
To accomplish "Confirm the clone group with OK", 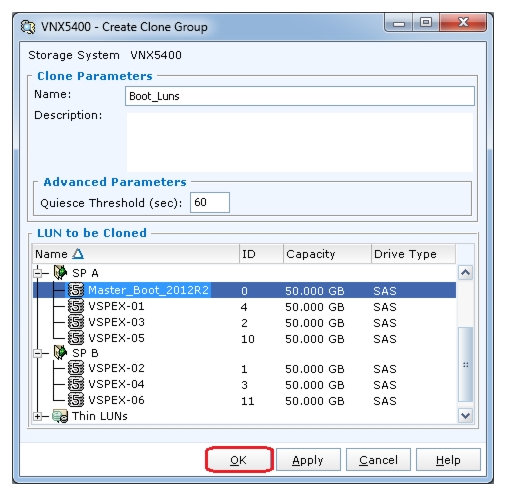I will (x=239, y=460).
